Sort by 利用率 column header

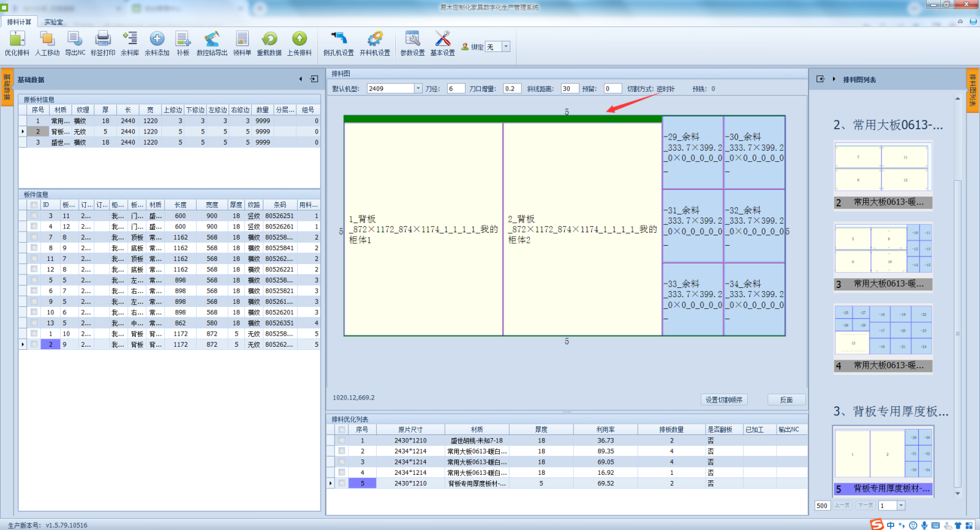pyautogui.click(x=605, y=430)
